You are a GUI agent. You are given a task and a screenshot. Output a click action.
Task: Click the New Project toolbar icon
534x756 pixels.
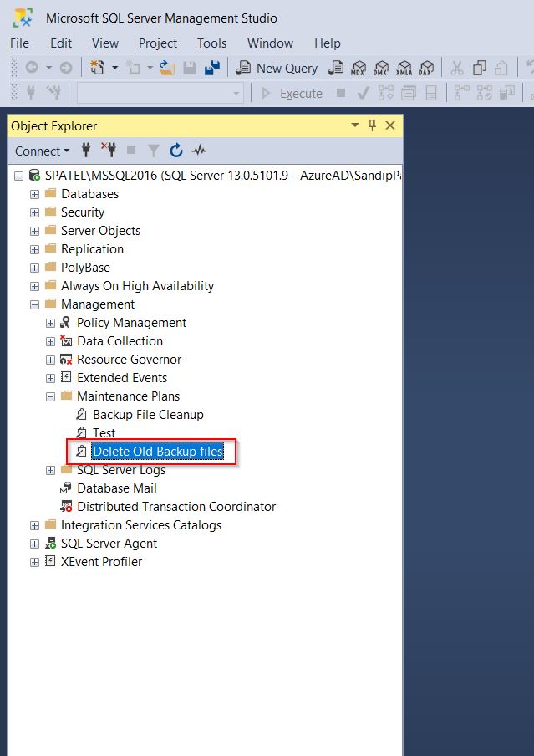coord(98,68)
